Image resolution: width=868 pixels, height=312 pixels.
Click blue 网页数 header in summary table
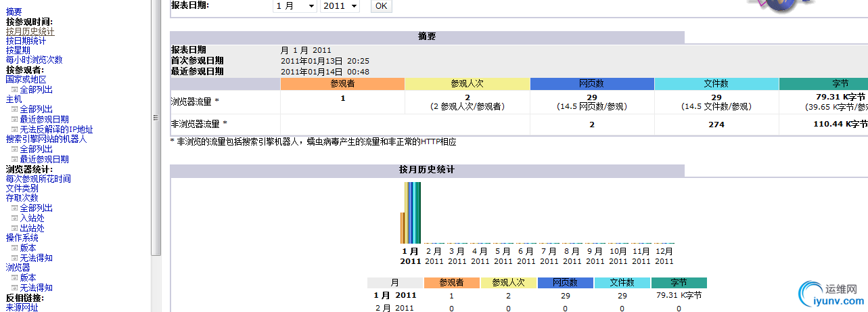tap(592, 84)
